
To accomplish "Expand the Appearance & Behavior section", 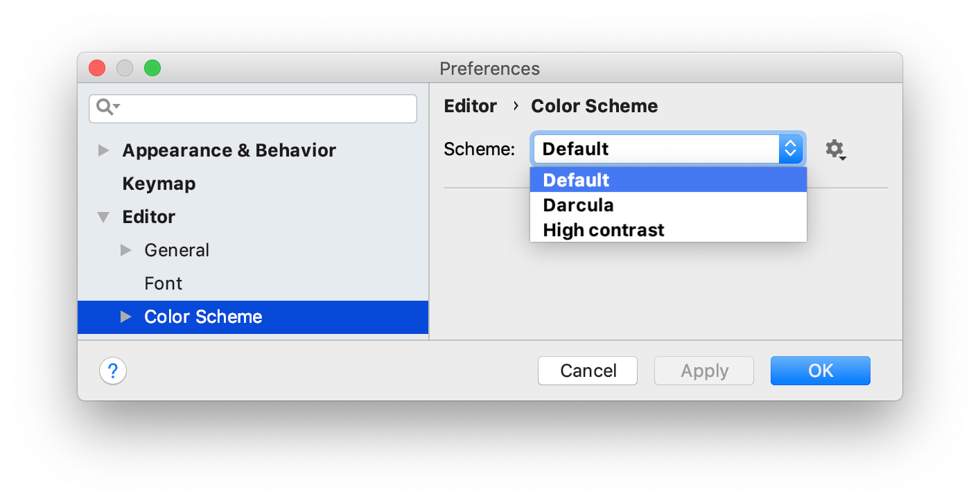I will [x=103, y=150].
